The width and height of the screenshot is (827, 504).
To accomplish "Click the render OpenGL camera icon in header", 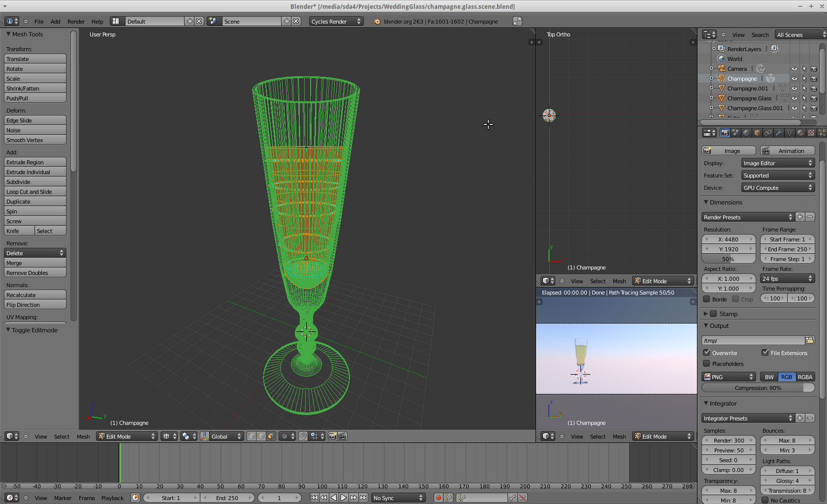I will click(x=333, y=436).
